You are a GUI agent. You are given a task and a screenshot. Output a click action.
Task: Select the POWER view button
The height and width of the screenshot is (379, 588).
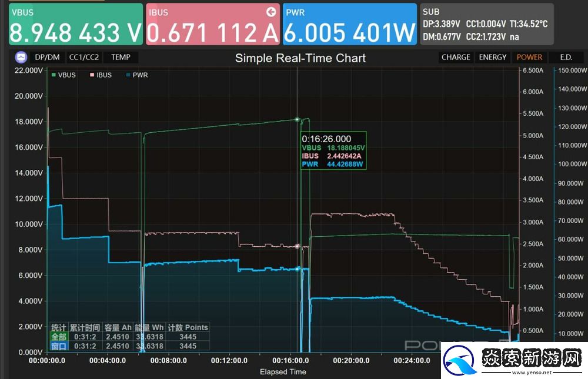[x=529, y=58]
